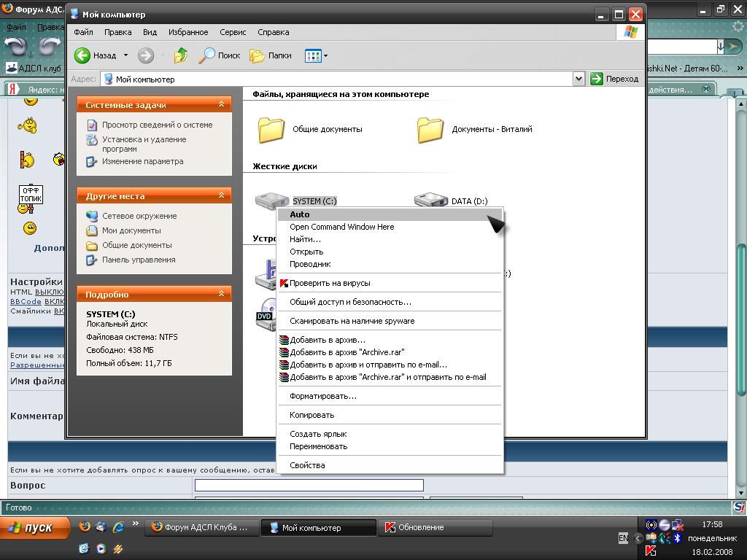Select Свойства from the context menu
The image size is (747, 560).
(x=307, y=465)
